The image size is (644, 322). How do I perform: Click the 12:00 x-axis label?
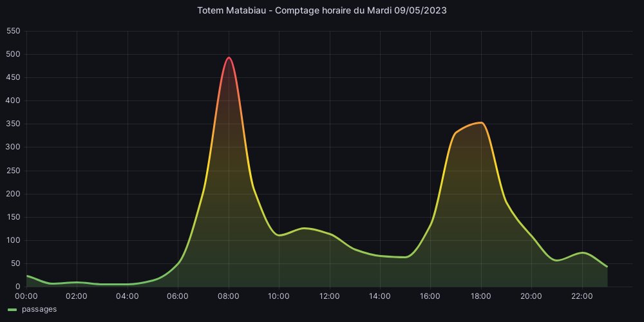point(329,296)
